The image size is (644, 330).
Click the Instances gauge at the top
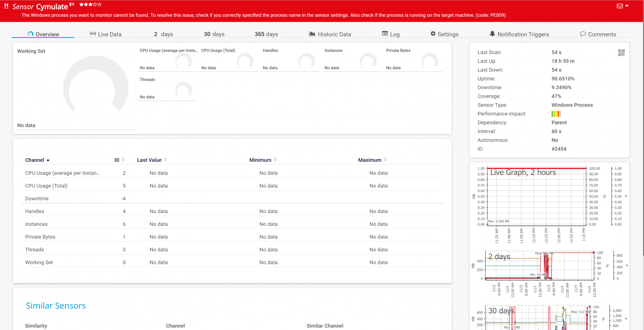click(368, 60)
